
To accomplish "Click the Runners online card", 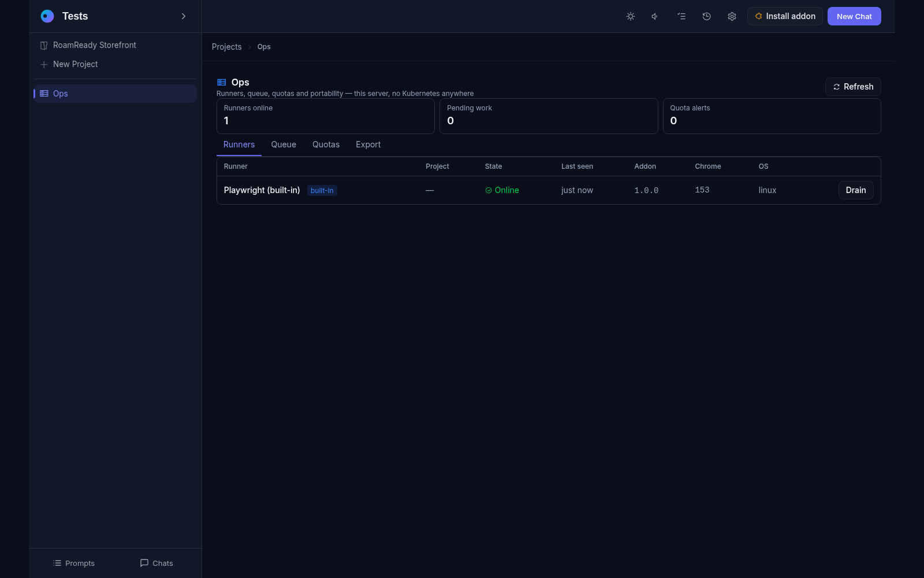I will (x=326, y=116).
